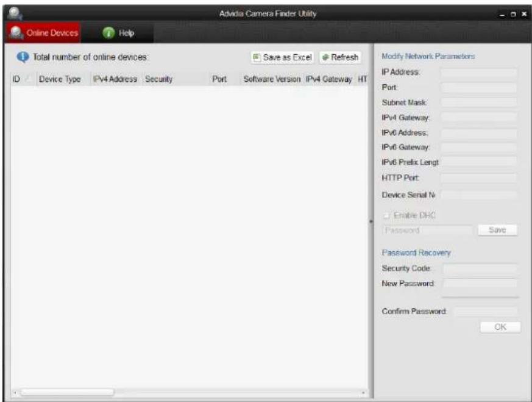Click the IPv4 Gateway input field

[x=478, y=118]
